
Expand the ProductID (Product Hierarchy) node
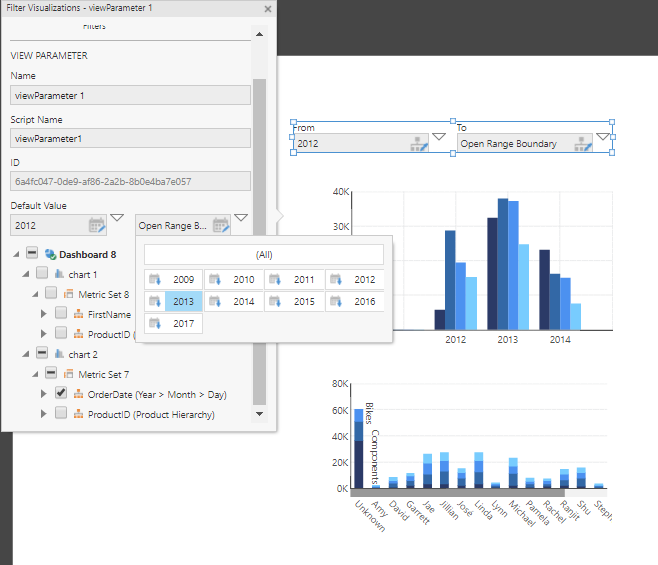pos(44,413)
